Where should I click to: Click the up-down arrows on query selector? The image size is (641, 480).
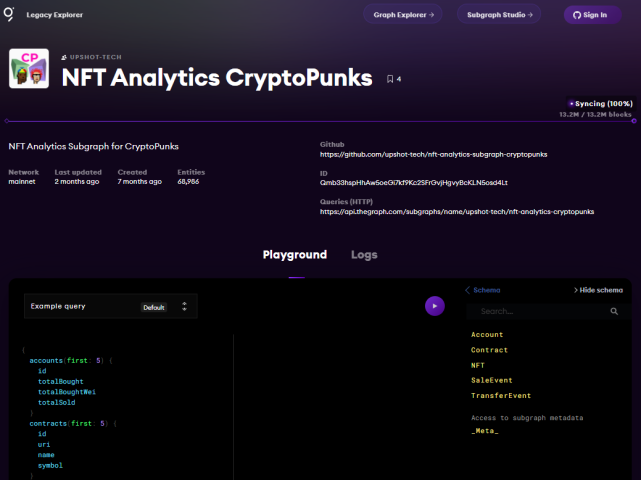click(184, 306)
